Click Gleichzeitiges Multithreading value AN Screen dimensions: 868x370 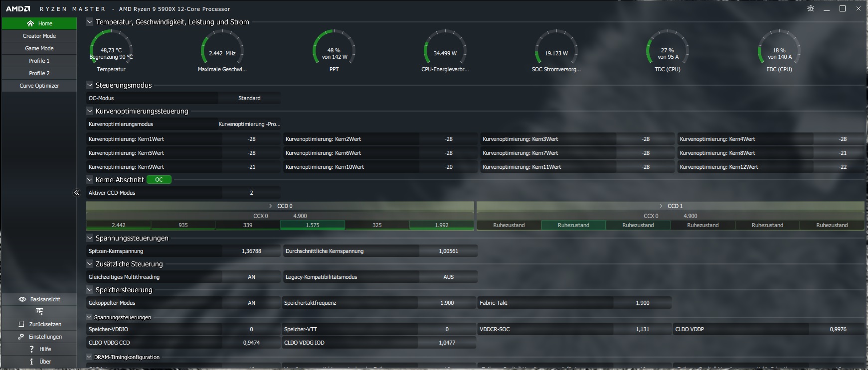[251, 277]
